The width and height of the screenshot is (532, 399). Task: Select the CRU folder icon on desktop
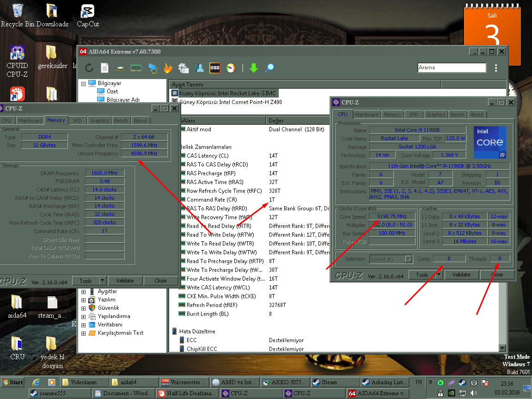(x=17, y=348)
